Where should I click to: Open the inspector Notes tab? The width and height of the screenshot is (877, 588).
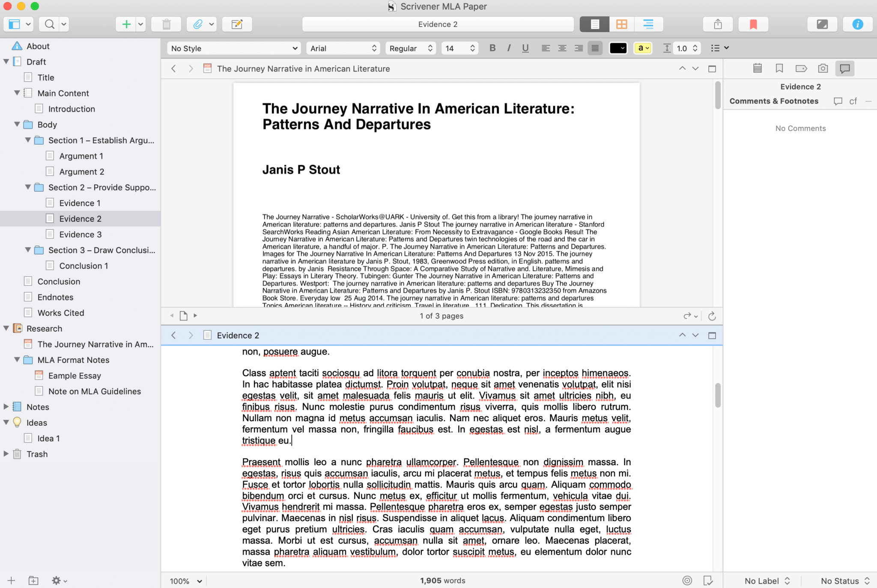coord(757,68)
